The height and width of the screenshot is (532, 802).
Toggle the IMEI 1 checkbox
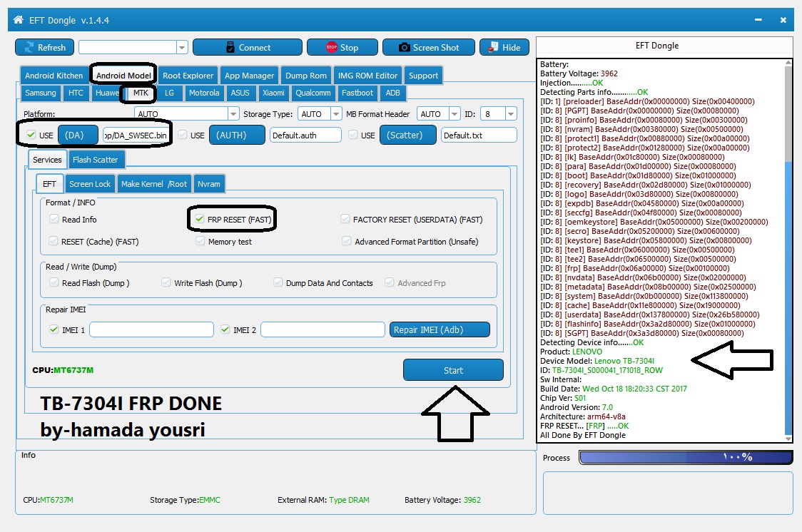pos(54,329)
